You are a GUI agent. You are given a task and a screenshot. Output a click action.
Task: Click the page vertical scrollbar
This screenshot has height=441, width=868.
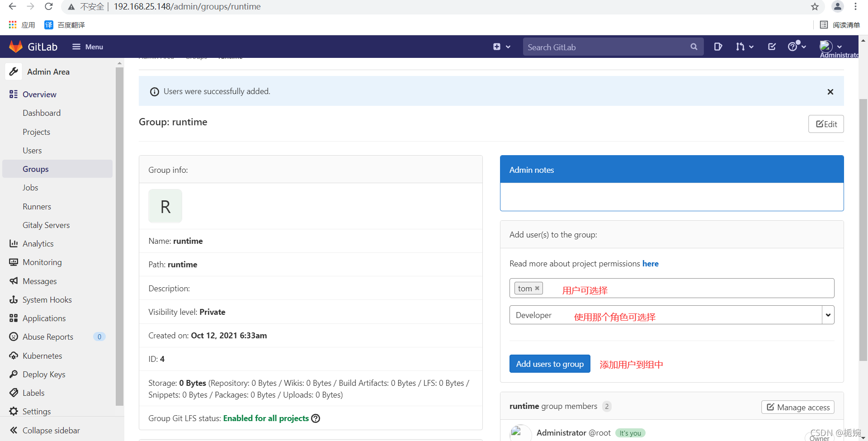click(863, 230)
